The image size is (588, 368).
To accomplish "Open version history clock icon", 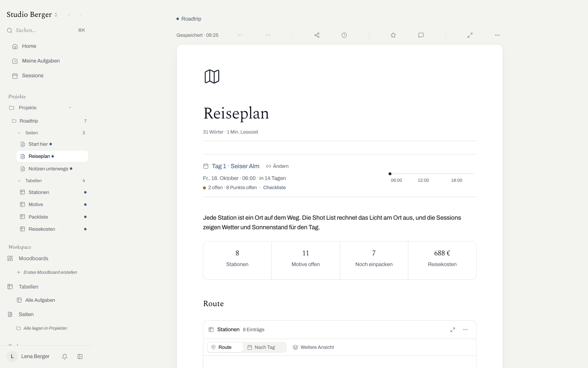I will pyautogui.click(x=344, y=35).
